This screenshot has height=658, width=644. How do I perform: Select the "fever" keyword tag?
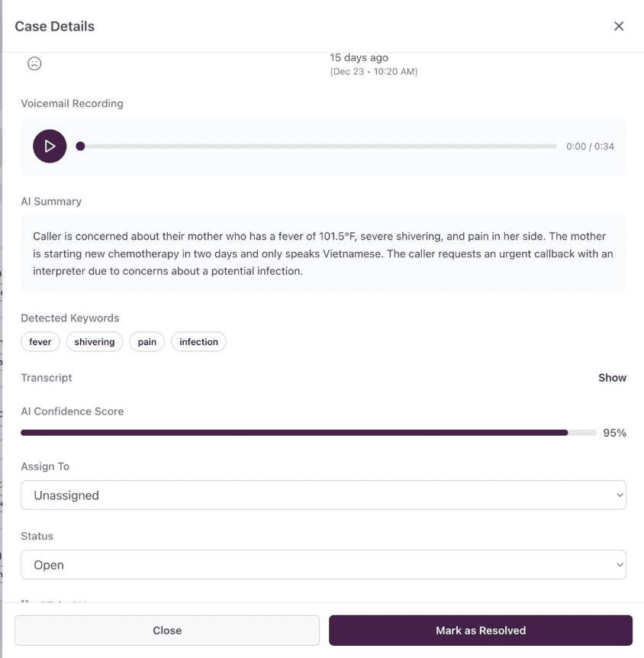(x=40, y=342)
